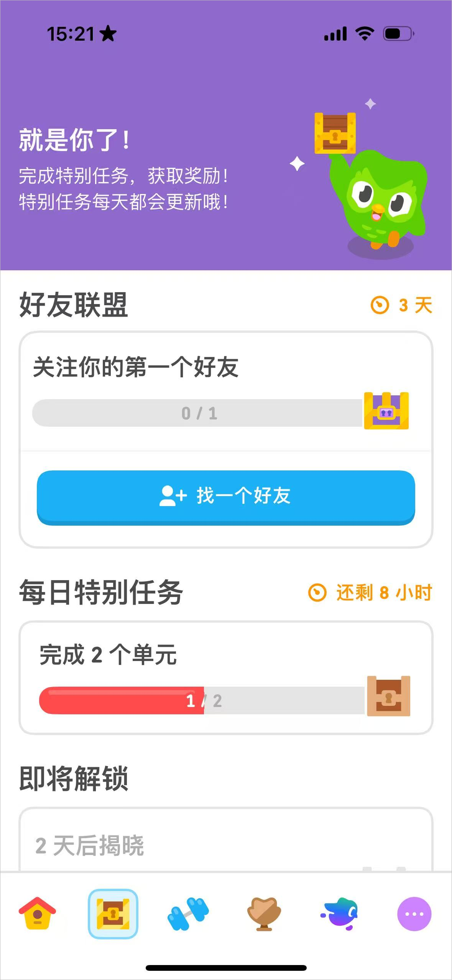Select the Quests treasure chest tab
452x980 pixels.
[x=113, y=914]
